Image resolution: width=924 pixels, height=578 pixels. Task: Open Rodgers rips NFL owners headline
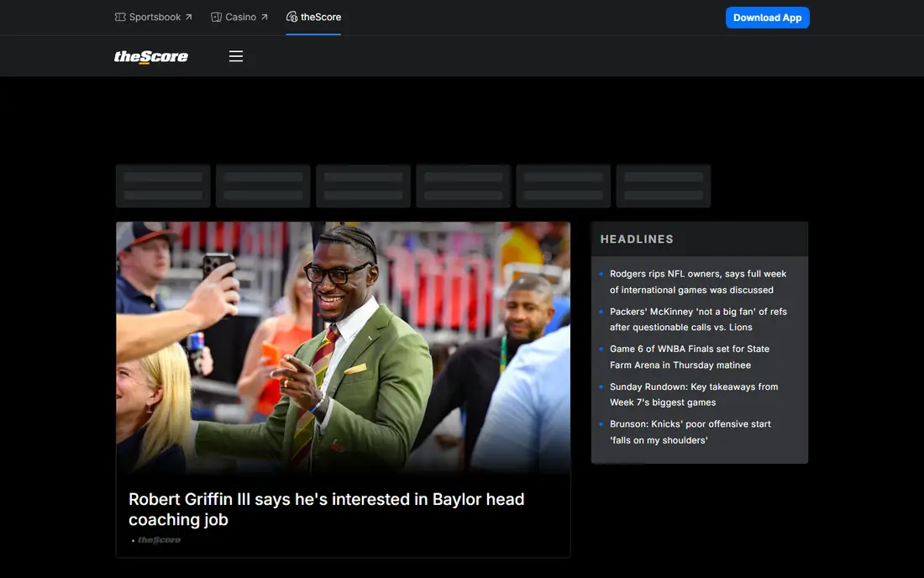[x=698, y=281]
